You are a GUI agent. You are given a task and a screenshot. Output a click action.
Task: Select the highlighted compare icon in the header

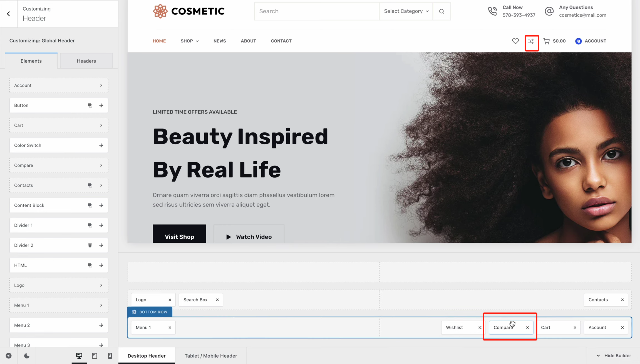531,42
